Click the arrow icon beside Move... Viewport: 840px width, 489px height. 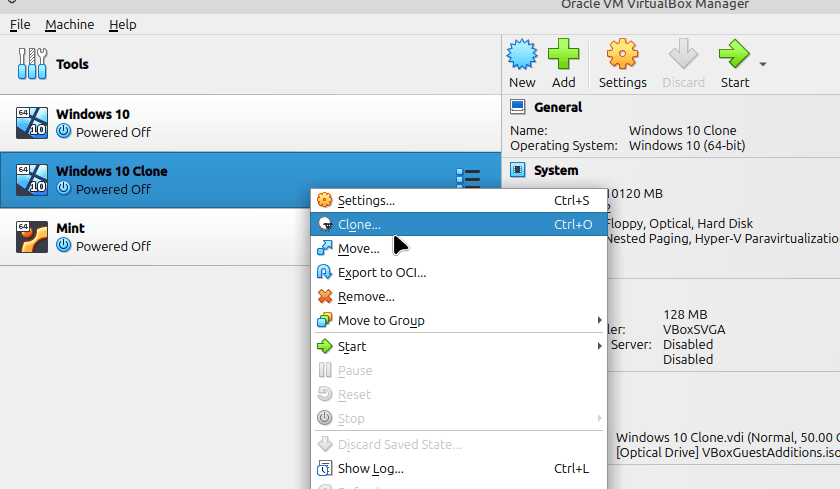coord(325,248)
